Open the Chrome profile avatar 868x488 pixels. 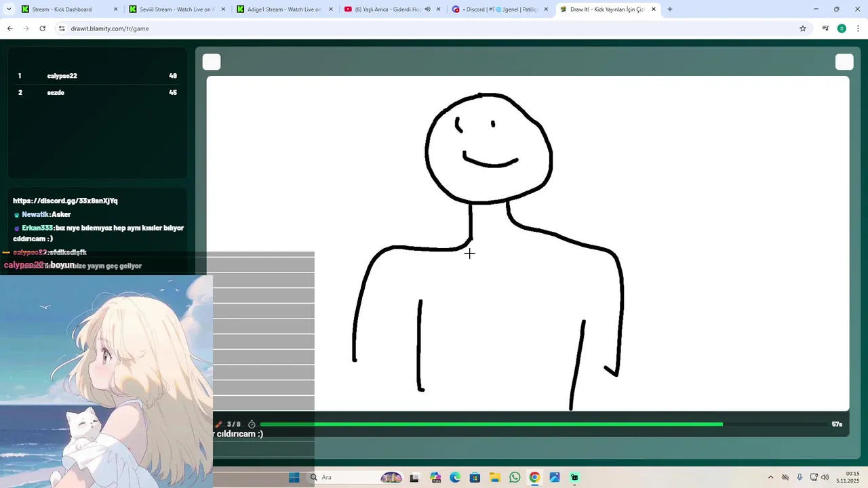(x=842, y=28)
